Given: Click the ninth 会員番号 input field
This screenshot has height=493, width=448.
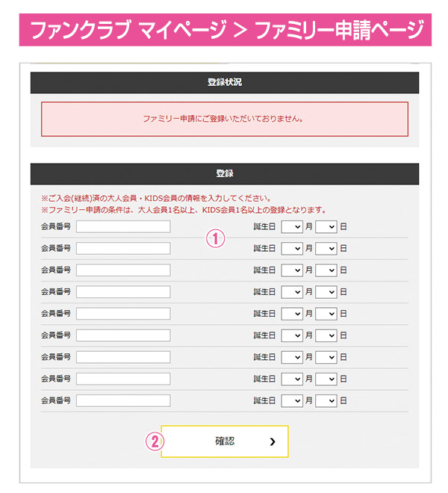Looking at the screenshot, I should click(x=123, y=400).
